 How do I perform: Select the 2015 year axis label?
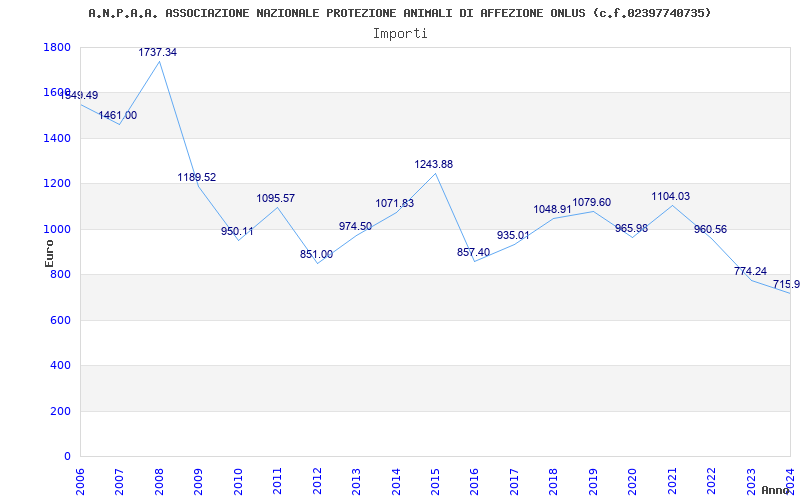point(435,481)
